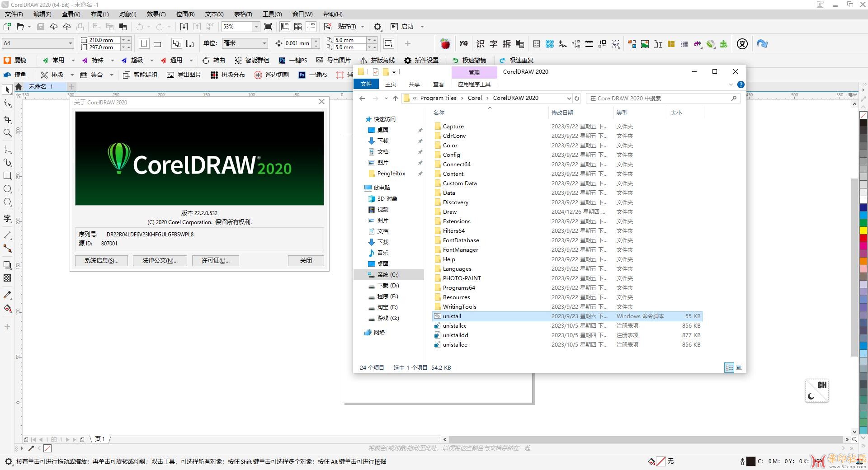This screenshot has height=470, width=868.
Task: Click the Full-screen preview icon
Action: click(x=268, y=27)
